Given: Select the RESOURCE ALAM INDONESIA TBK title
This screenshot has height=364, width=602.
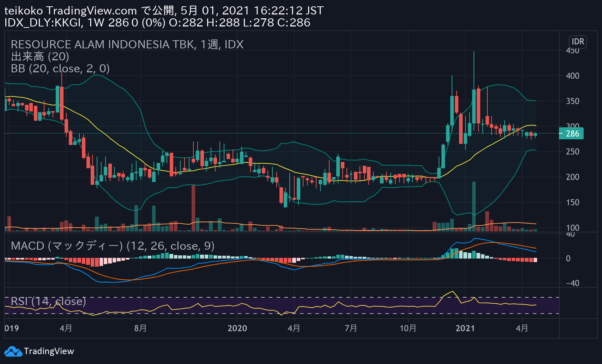Looking at the screenshot, I should click(x=127, y=44).
